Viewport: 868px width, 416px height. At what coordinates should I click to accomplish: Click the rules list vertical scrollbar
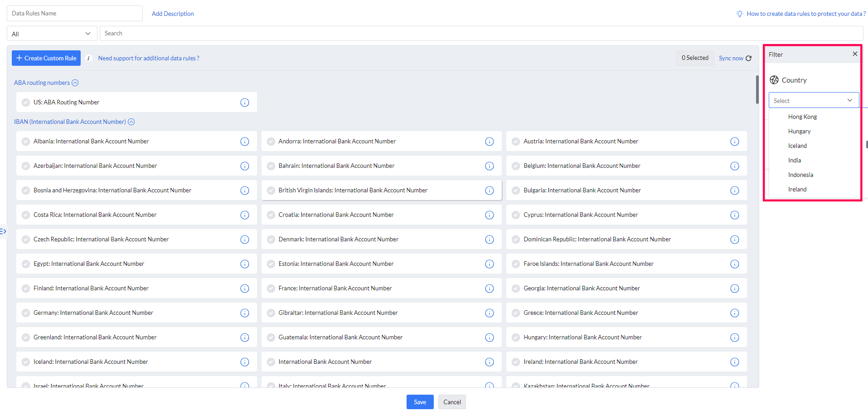[757, 89]
